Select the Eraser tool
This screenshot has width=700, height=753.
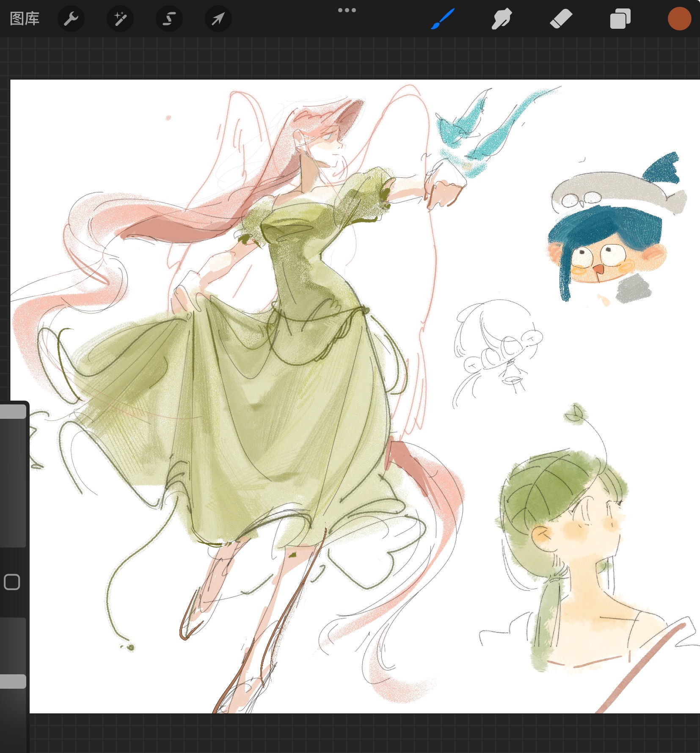[x=561, y=19]
